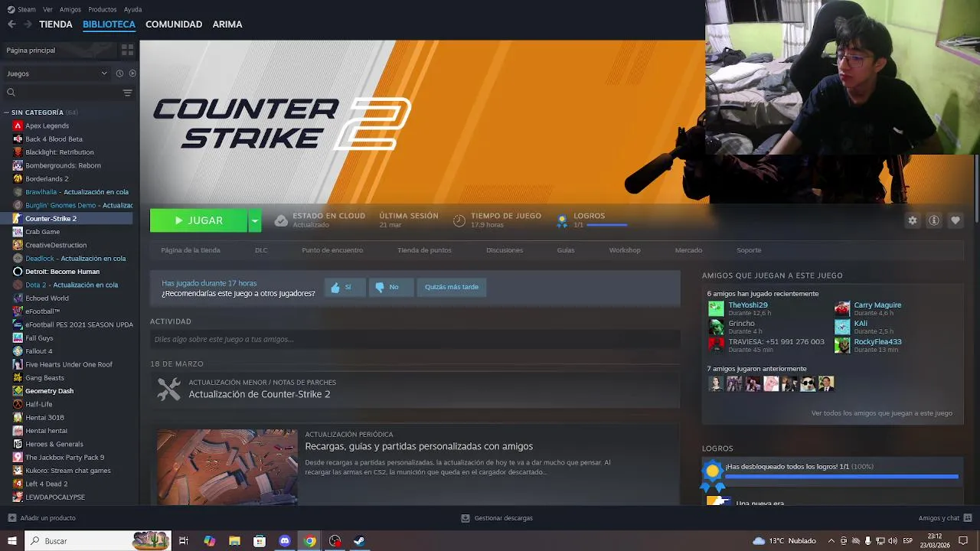The width and height of the screenshot is (980, 551).
Task: Open the Ver menu
Action: [48, 9]
